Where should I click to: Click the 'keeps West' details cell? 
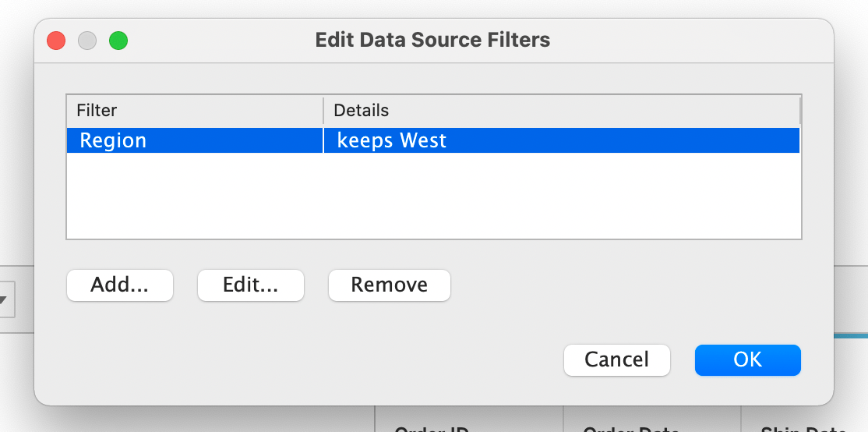point(392,140)
